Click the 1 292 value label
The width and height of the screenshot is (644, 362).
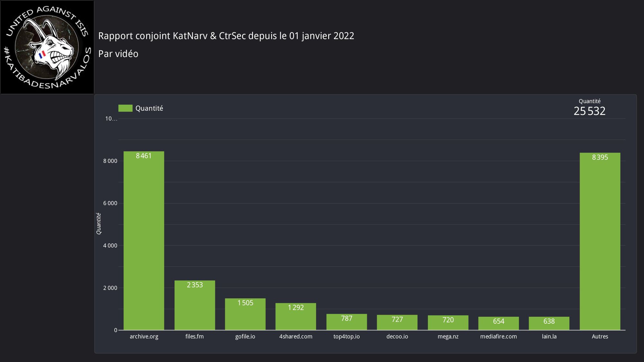pyautogui.click(x=296, y=308)
